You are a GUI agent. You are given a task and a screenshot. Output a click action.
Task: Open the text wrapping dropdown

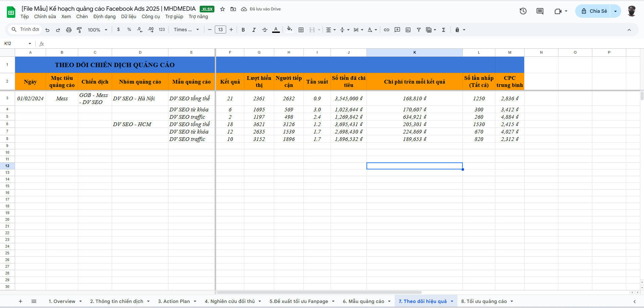pyautogui.click(x=358, y=30)
